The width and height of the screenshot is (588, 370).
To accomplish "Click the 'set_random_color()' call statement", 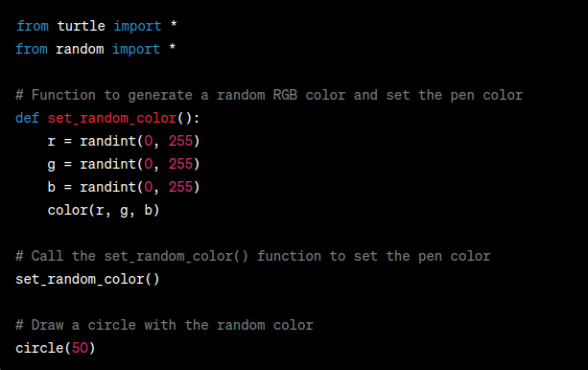I will [87, 280].
